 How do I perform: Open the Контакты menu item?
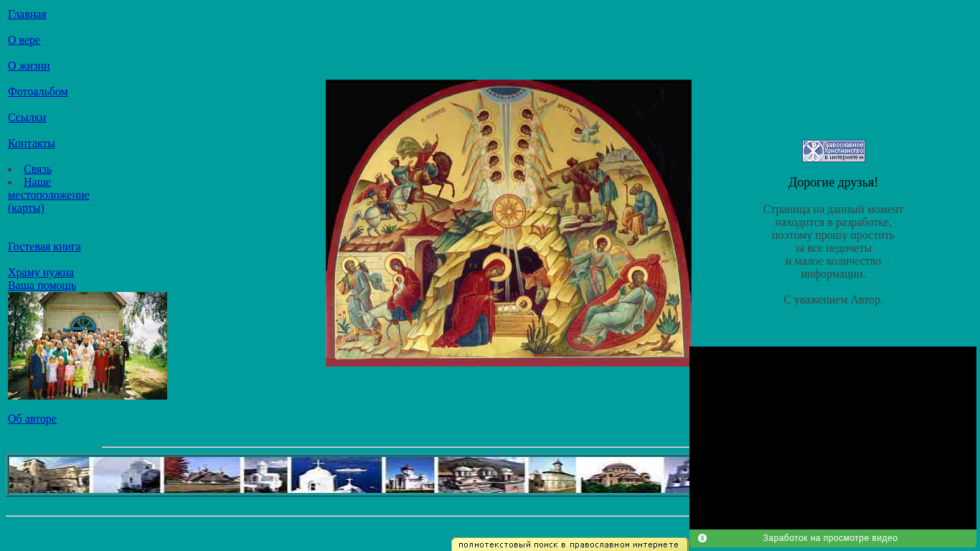coord(32,143)
